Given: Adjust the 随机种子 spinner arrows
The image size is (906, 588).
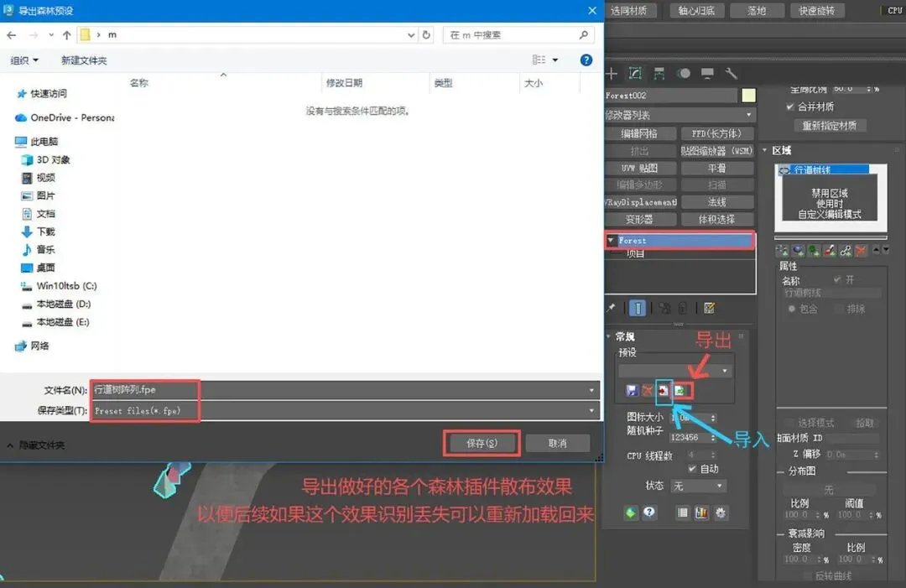Looking at the screenshot, I should point(713,437).
